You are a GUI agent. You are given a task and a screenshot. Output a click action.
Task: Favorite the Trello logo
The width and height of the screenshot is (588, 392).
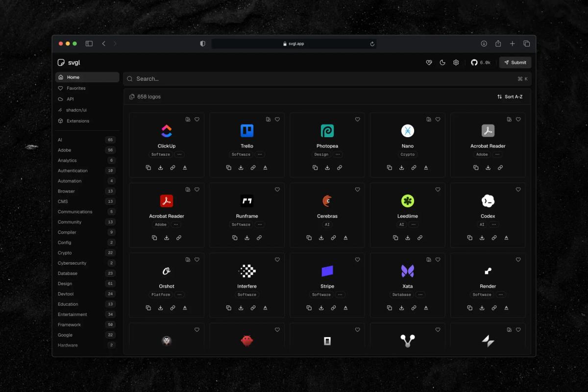[x=277, y=119]
